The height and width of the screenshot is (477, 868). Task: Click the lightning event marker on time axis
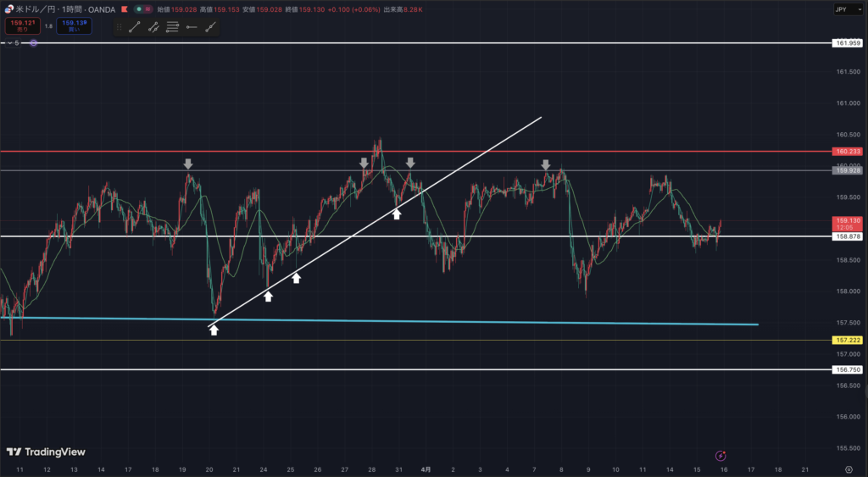(721, 456)
